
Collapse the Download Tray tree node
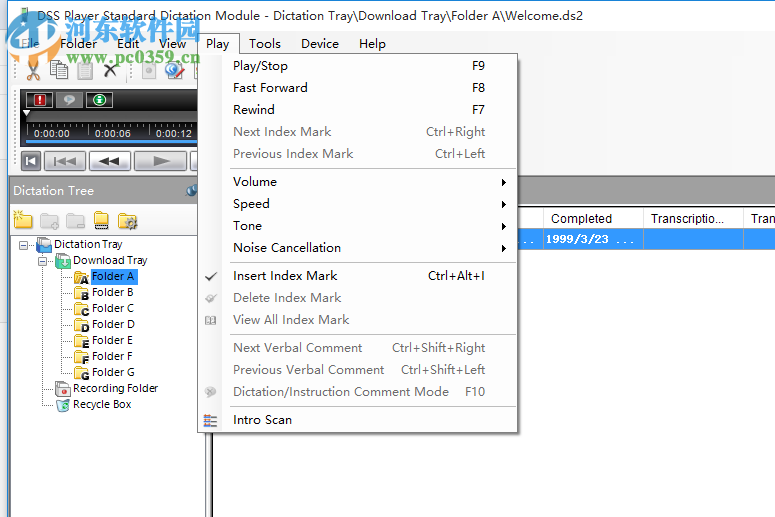(x=43, y=261)
